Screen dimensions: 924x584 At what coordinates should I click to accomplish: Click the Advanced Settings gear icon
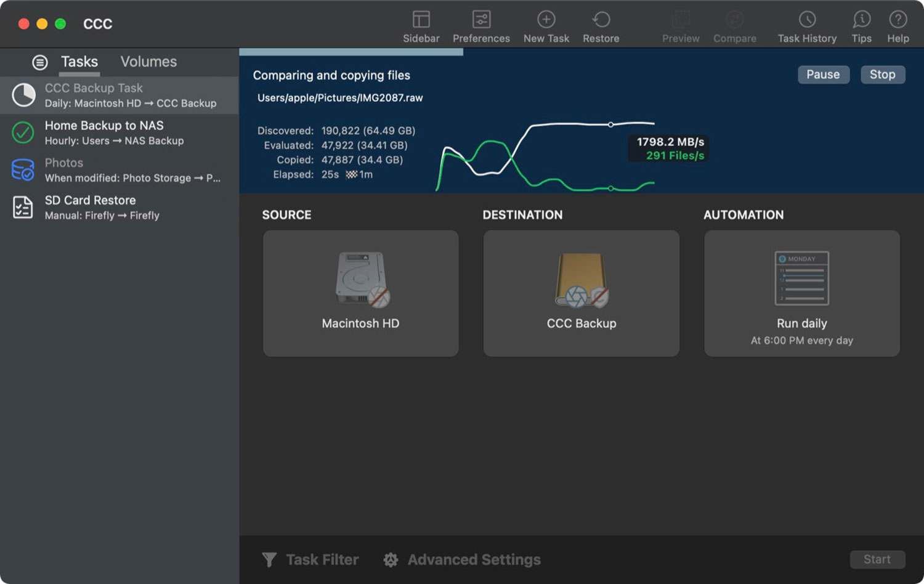click(391, 559)
